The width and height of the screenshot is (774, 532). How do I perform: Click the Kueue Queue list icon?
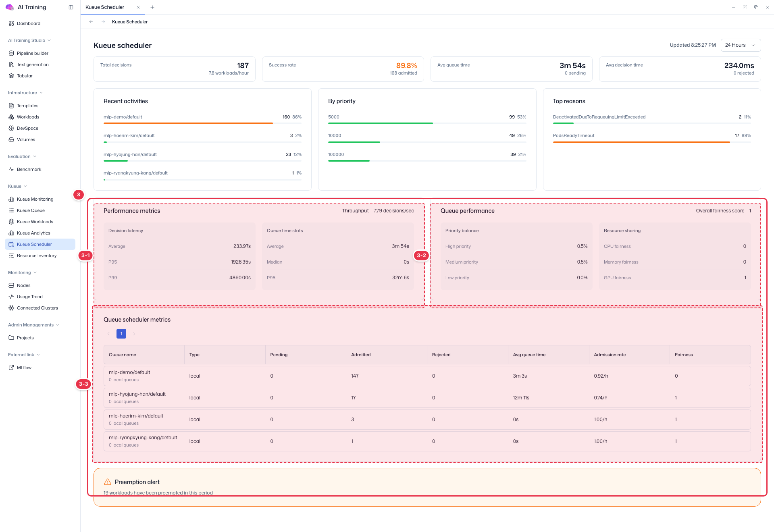(11, 210)
